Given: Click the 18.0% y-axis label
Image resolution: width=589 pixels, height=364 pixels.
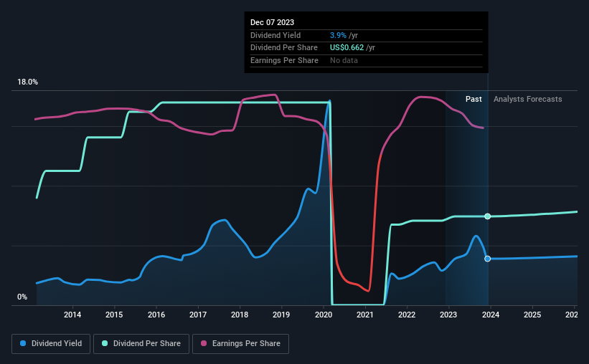Looking at the screenshot, I should 27,82.
